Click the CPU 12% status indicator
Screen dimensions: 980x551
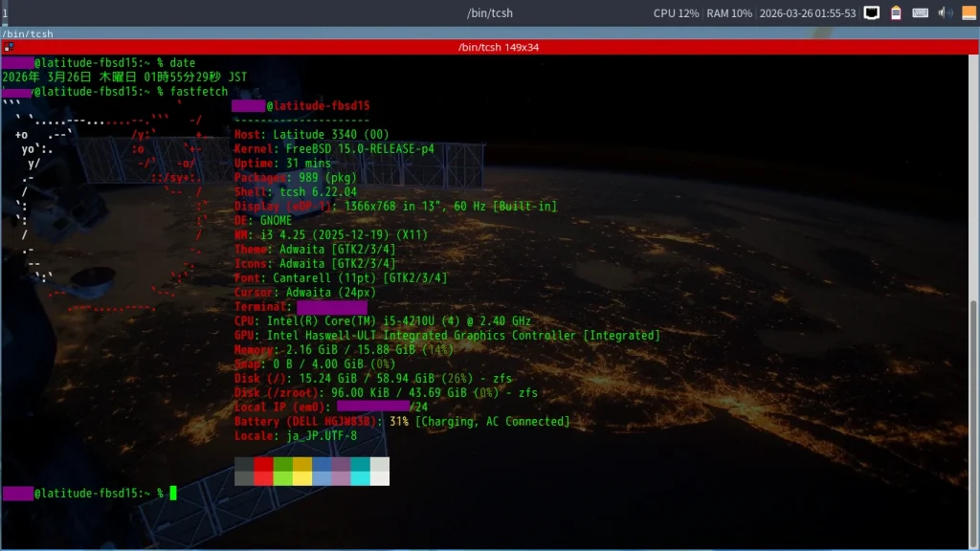(x=676, y=13)
